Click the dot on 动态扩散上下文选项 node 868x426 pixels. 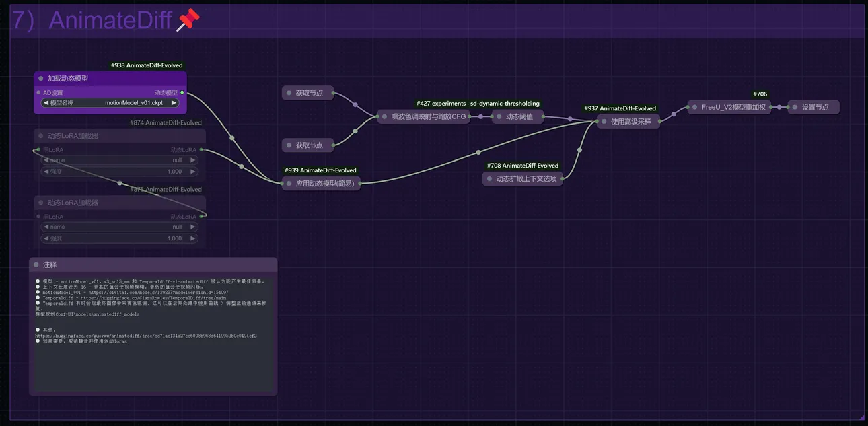click(x=489, y=179)
